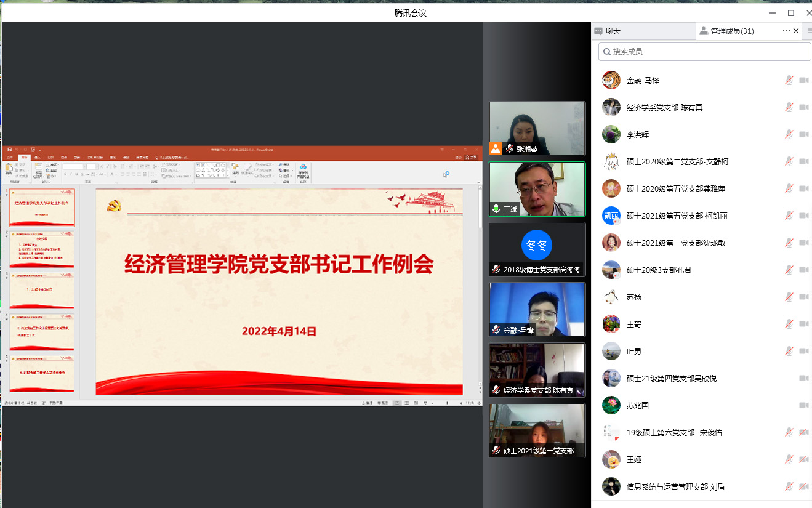Click microphone icon beside 苏扬 in member list

click(x=789, y=297)
